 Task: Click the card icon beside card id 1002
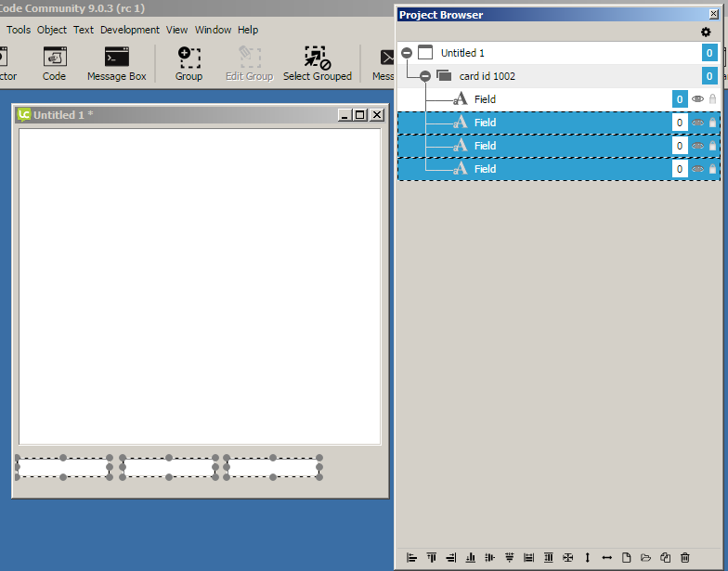point(444,75)
